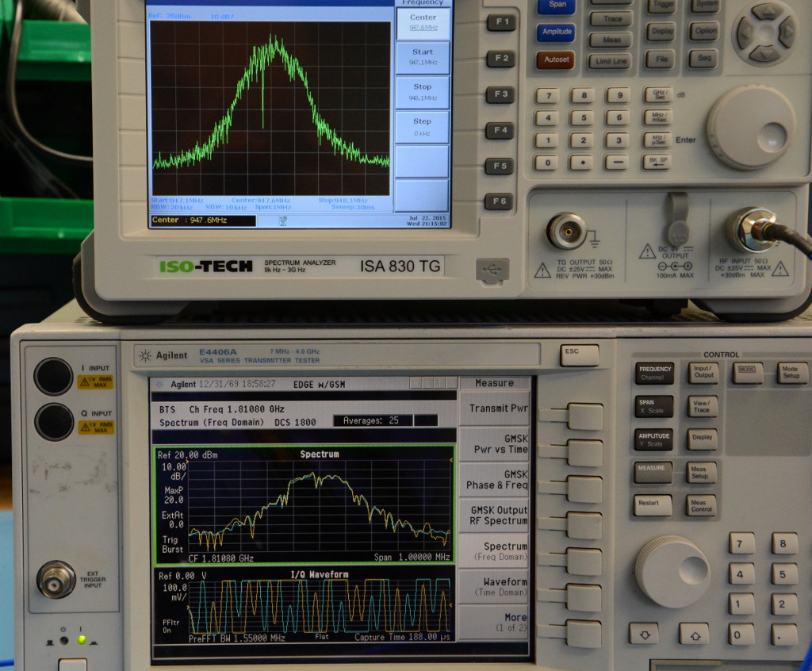This screenshot has height=671, width=812.
Task: Select the Center softkey on the ISO-TECH screen
Action: pos(423,23)
